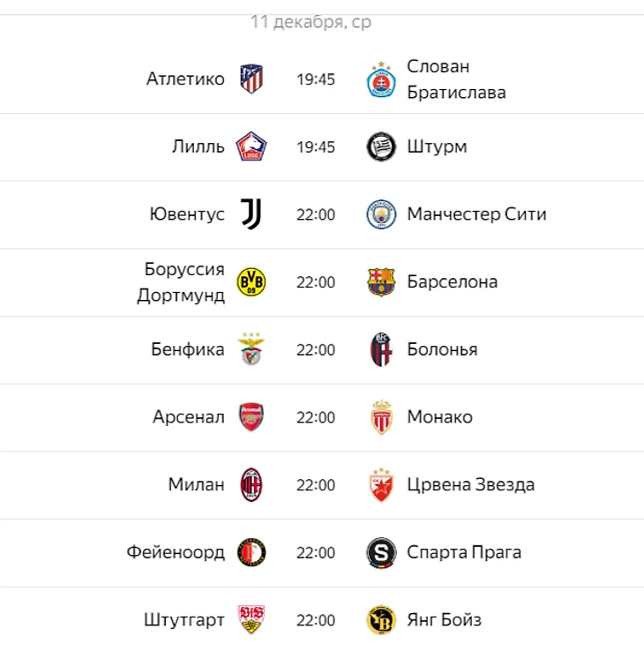The height and width of the screenshot is (651, 644).
Task: Open team Слован Братислава
Action: point(456,79)
